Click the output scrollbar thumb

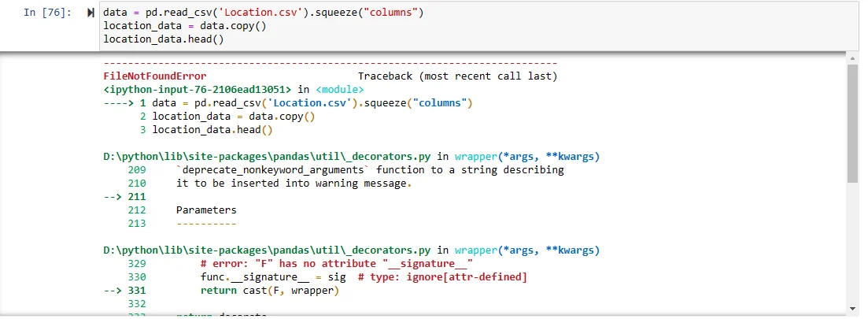(851, 122)
